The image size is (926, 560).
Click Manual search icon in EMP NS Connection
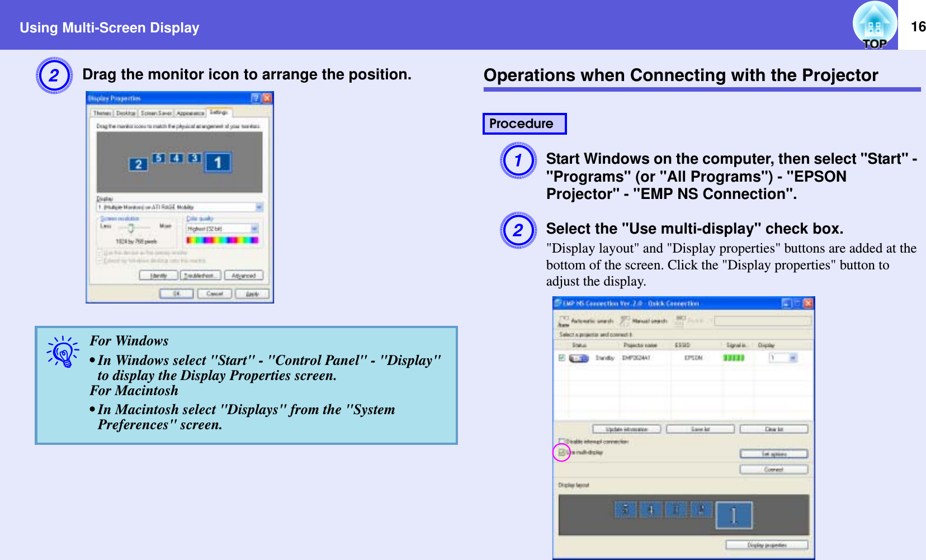click(x=625, y=321)
